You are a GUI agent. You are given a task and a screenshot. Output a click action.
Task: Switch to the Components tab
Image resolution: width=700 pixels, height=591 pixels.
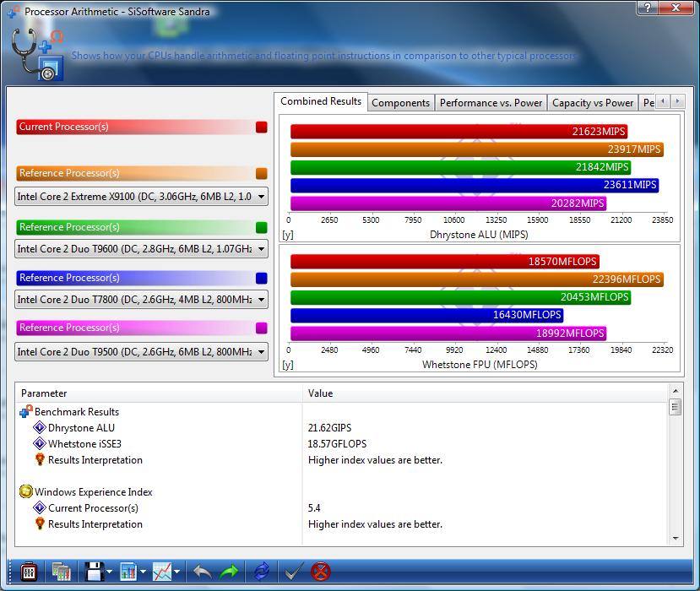[x=400, y=103]
